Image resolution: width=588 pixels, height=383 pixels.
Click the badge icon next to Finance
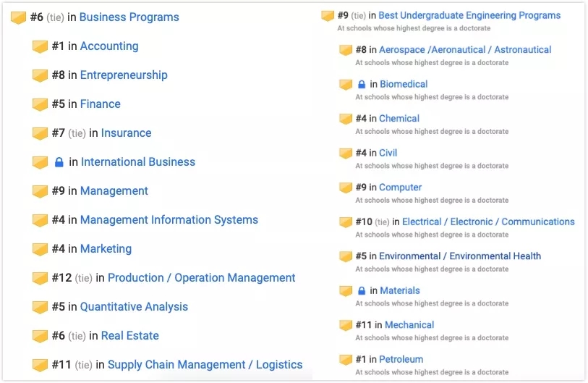pos(41,104)
